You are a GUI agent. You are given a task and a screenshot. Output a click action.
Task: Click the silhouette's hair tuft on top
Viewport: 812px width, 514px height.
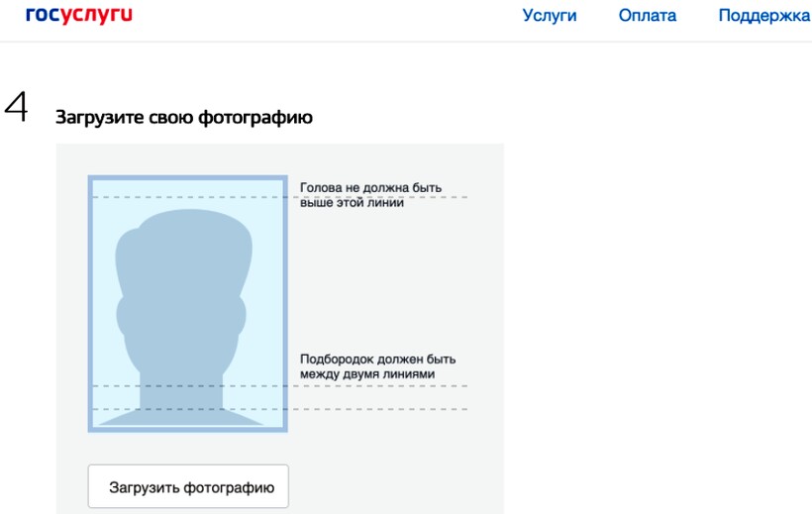pyautogui.click(x=188, y=222)
